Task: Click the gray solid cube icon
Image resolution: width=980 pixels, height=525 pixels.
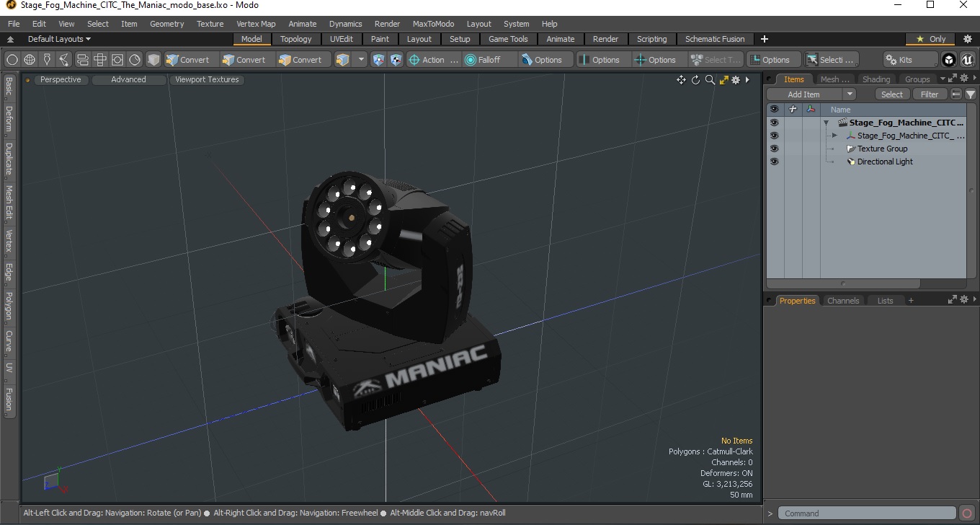Action: click(x=153, y=60)
